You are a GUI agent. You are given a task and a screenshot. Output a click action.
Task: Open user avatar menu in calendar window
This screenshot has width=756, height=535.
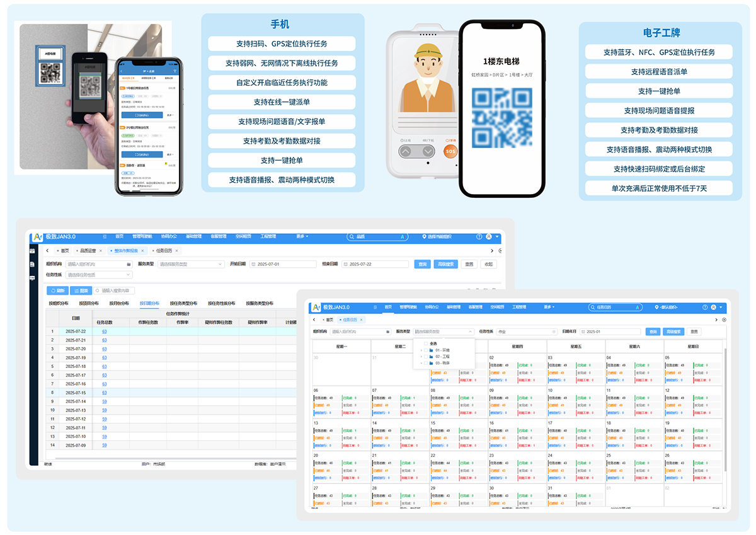(x=713, y=307)
